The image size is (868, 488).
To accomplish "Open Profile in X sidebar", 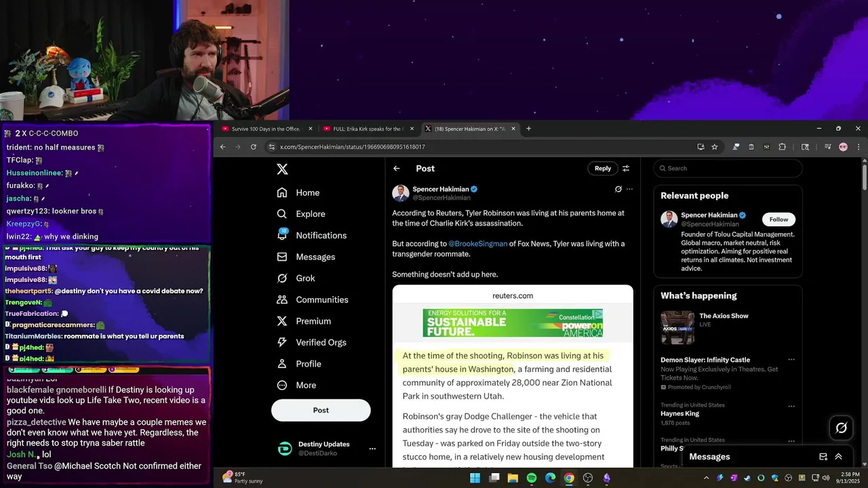I will tap(299, 364).
